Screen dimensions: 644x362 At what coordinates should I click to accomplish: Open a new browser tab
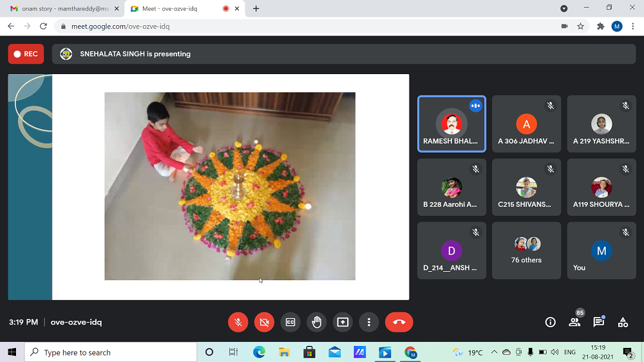click(256, 8)
